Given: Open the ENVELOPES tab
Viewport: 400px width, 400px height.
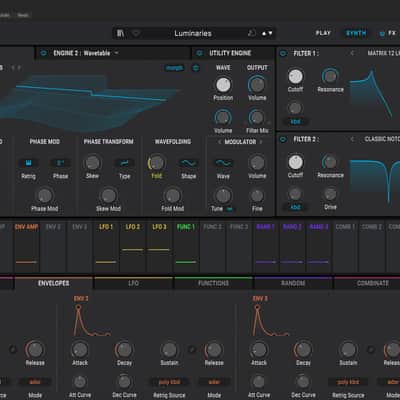Looking at the screenshot, I should (x=53, y=283).
